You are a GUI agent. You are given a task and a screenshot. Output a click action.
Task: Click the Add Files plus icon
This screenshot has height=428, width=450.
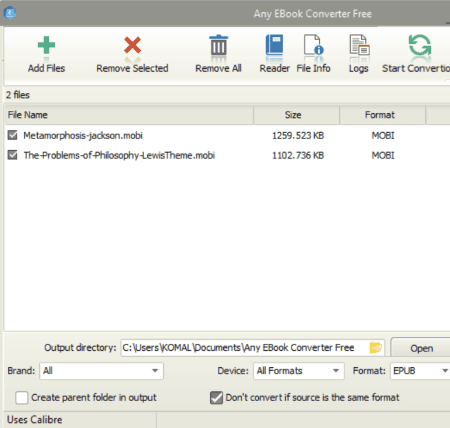[46, 45]
